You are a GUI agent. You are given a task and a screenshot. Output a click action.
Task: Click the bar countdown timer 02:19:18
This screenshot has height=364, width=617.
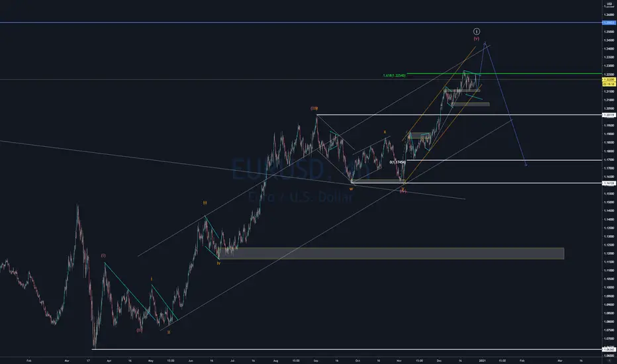pyautogui.click(x=609, y=84)
